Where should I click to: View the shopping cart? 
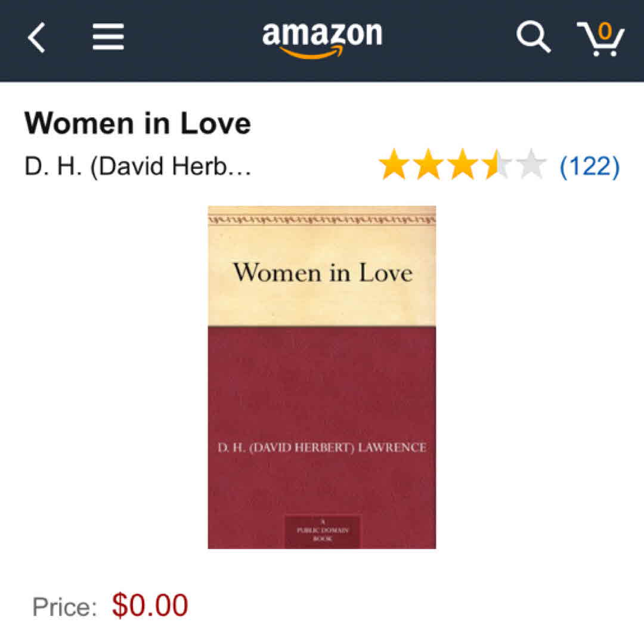(601, 39)
